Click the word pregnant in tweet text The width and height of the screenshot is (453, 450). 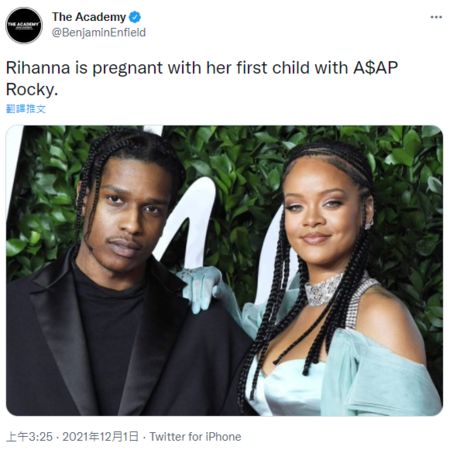point(128,68)
